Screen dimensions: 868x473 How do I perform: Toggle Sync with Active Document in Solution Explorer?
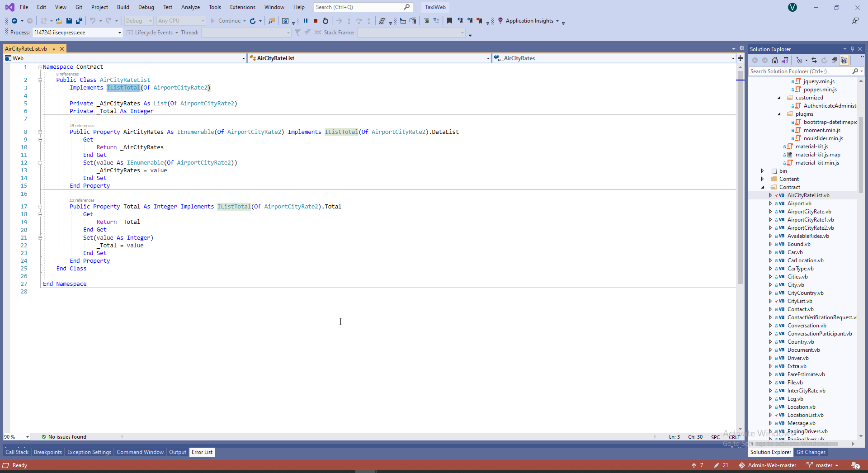814,60
